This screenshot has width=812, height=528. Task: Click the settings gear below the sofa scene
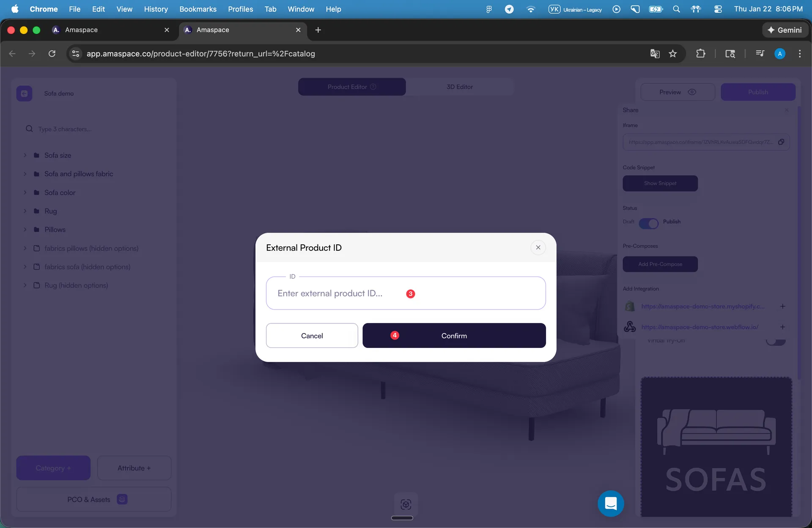[406, 504]
